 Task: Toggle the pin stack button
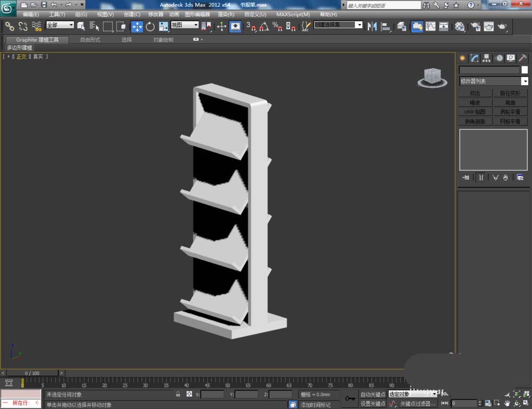click(x=466, y=177)
